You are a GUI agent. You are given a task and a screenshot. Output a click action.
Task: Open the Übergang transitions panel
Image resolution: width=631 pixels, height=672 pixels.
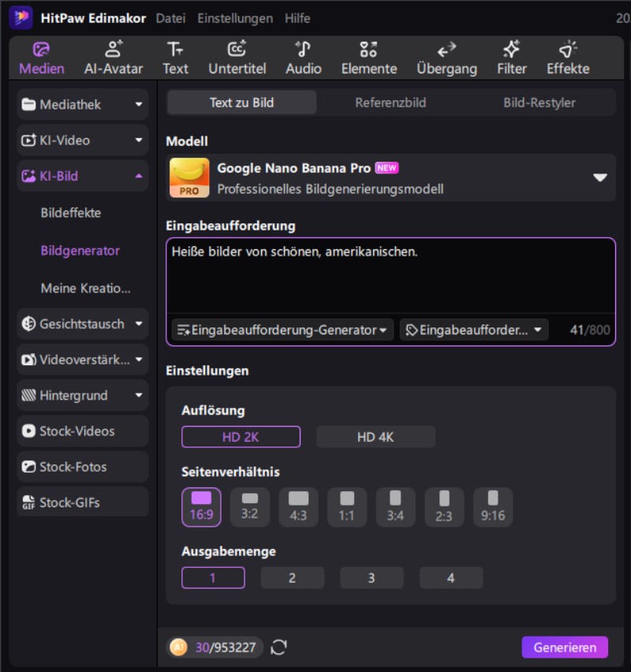[x=446, y=58]
